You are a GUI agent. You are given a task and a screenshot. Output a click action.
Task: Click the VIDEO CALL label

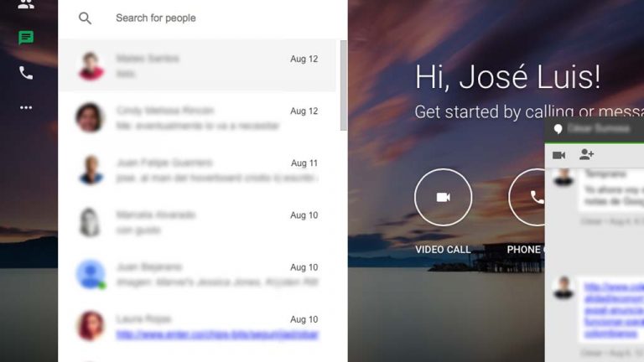point(443,250)
